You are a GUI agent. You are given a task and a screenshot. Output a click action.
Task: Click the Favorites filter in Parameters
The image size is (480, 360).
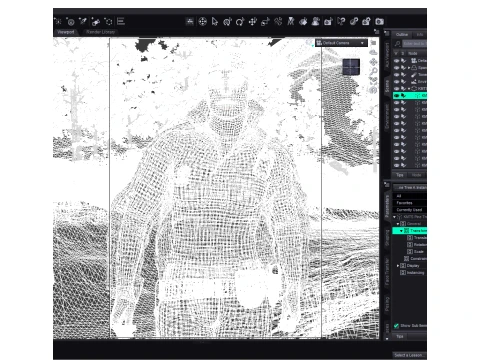(410, 203)
